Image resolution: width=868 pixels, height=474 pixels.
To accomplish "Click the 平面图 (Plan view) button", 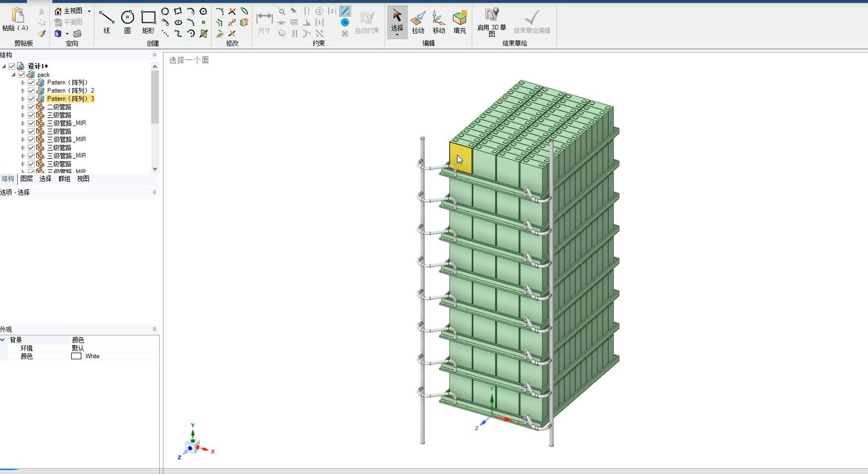I will tap(69, 22).
